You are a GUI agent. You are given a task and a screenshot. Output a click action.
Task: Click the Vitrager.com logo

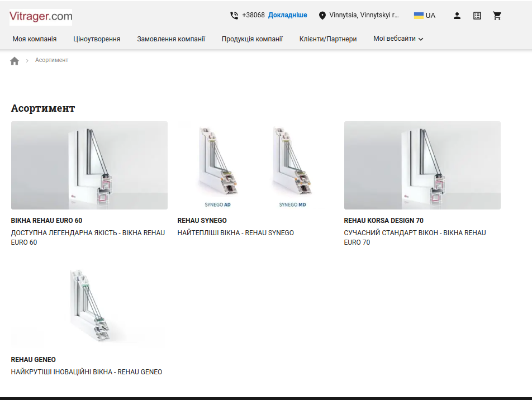tap(41, 17)
